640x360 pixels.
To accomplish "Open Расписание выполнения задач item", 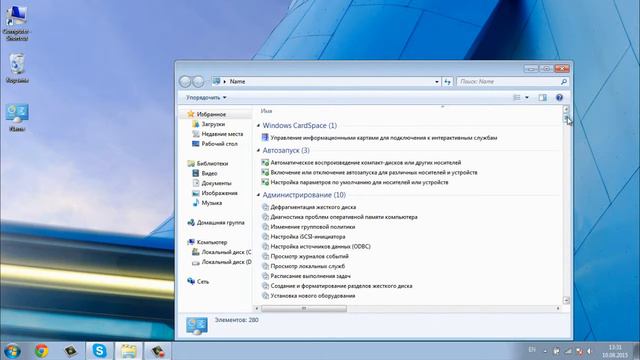I will [x=306, y=276].
